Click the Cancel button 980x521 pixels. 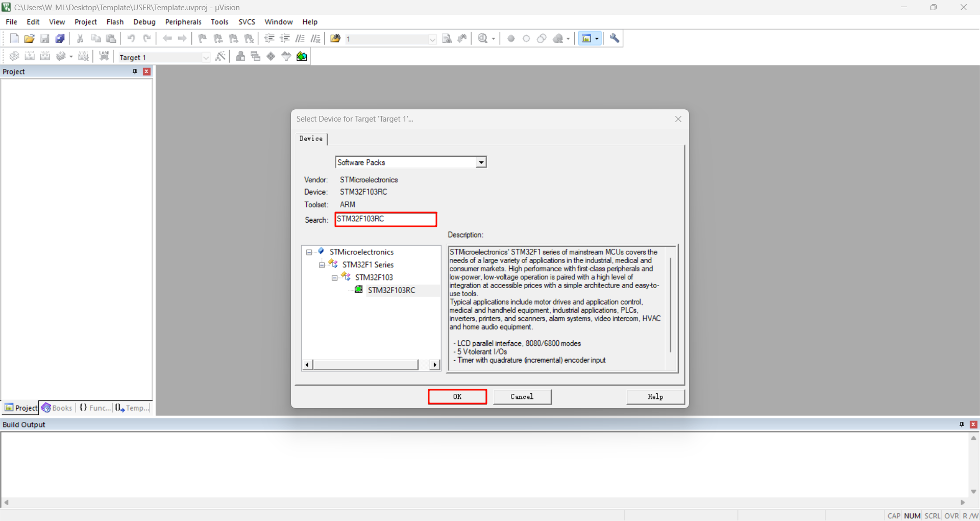pyautogui.click(x=522, y=397)
